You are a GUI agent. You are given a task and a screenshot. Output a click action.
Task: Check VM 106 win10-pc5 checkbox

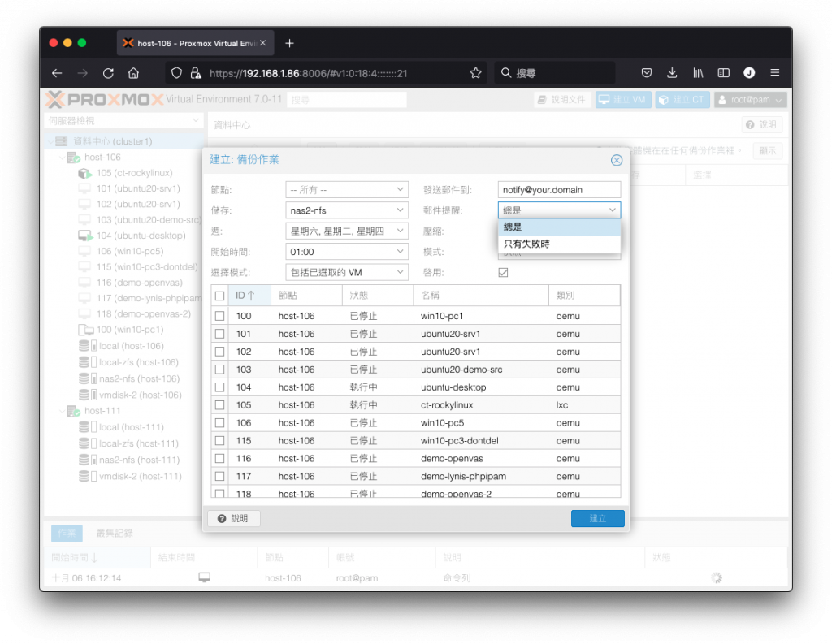[219, 423]
